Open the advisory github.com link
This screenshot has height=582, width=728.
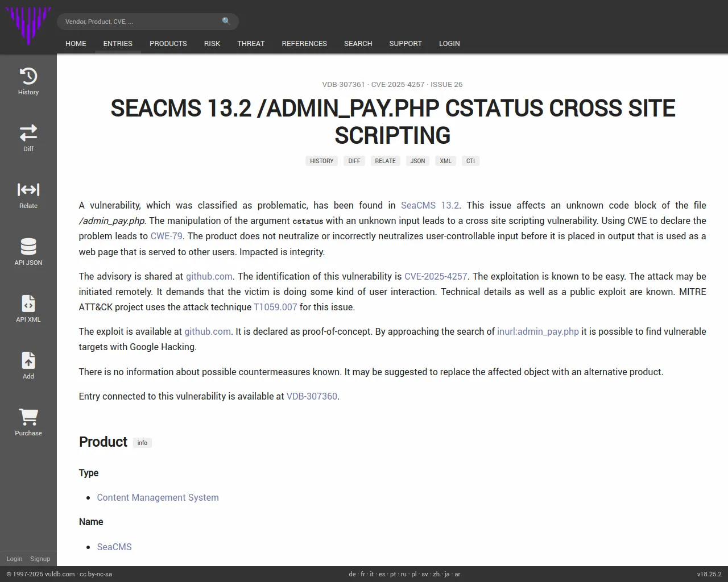click(x=209, y=276)
